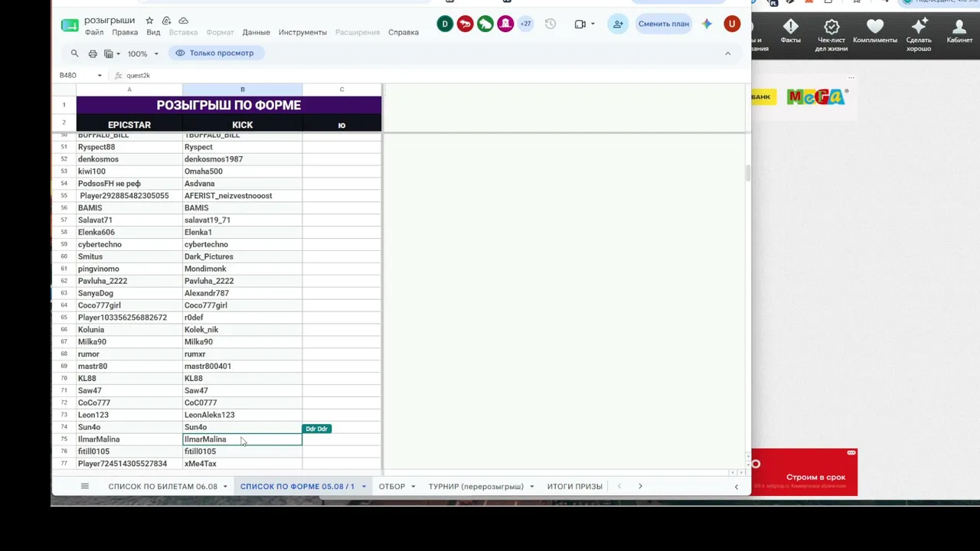The height and width of the screenshot is (551, 980).
Task: Click the vertical scrollbar thumb
Action: pos(748,173)
